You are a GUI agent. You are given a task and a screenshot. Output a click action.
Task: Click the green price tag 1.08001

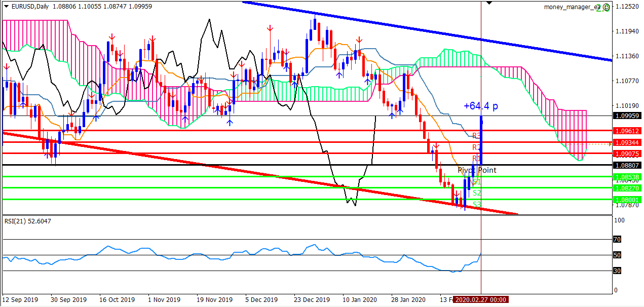tap(627, 200)
